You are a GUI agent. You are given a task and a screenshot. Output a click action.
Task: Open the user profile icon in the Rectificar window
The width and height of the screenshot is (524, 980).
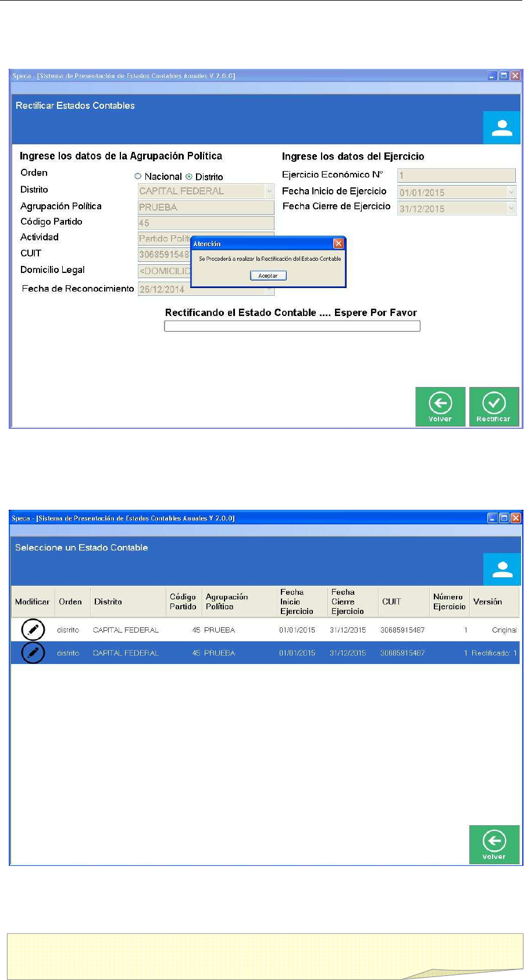click(502, 128)
